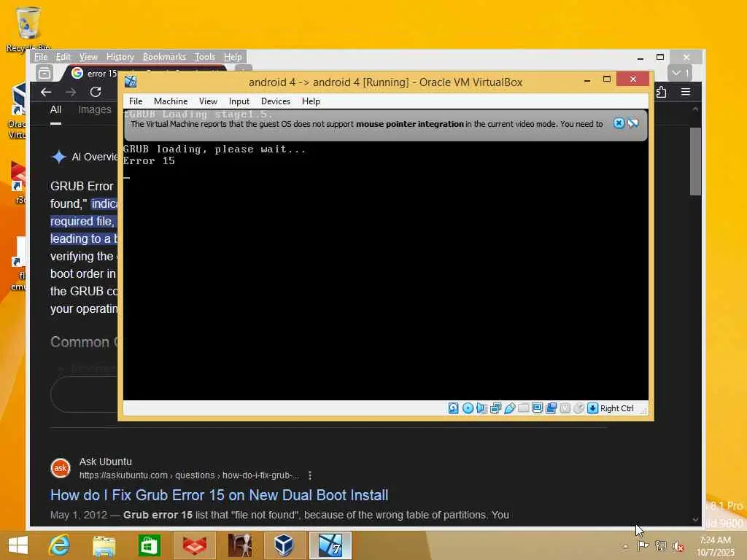The height and width of the screenshot is (560, 747).
Task: Click audio indicator in VirtualBox status bar
Action: pyautogui.click(x=481, y=408)
